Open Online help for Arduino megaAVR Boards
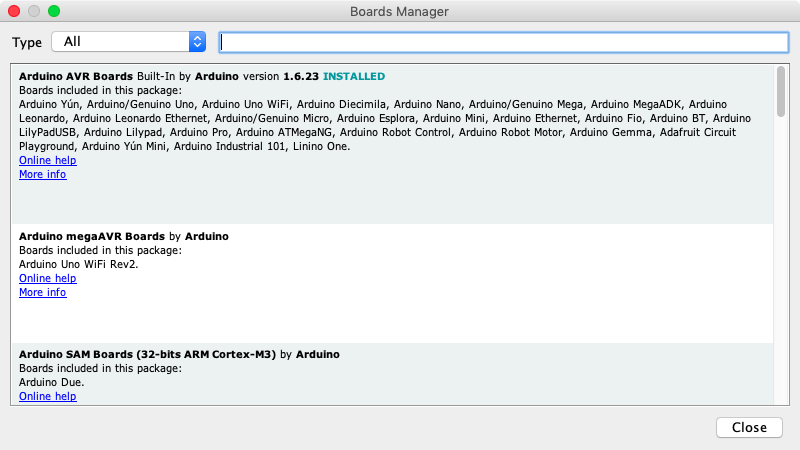The height and width of the screenshot is (450, 800). click(x=47, y=278)
